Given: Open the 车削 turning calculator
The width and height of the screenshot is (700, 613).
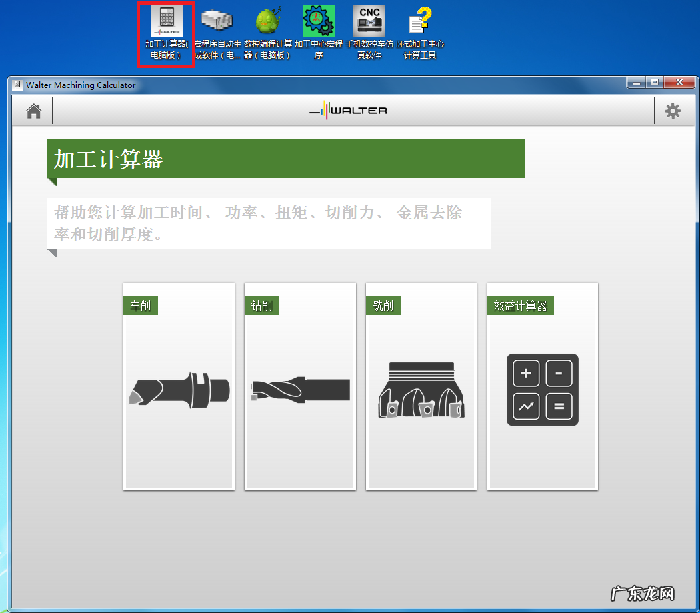Looking at the screenshot, I should pos(141,305).
